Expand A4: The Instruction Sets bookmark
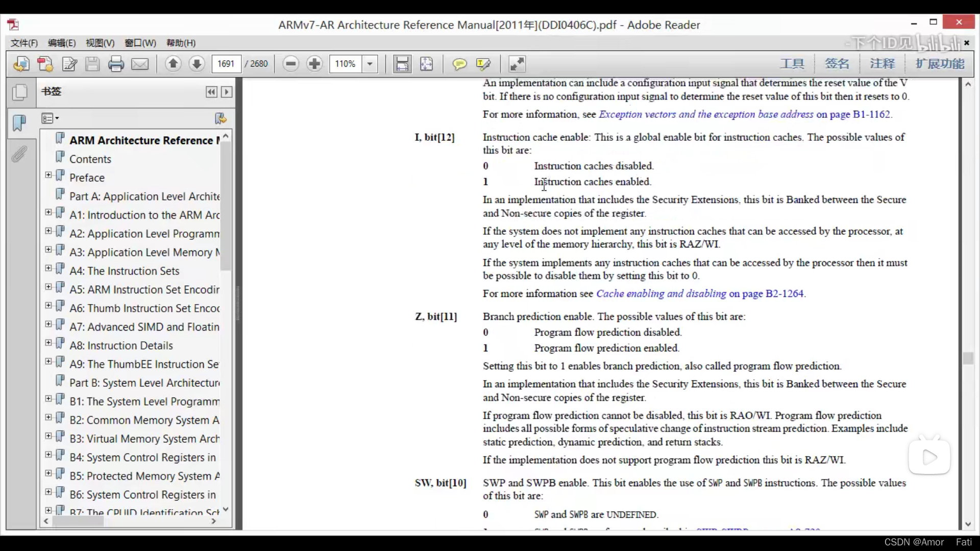This screenshot has width=980, height=551. pos(48,268)
